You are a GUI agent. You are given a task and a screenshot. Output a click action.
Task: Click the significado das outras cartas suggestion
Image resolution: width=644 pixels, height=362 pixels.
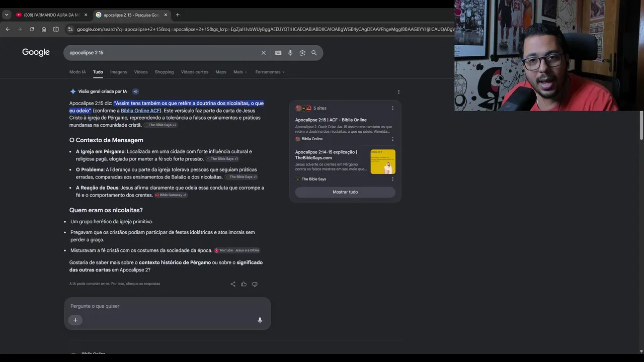(166, 266)
